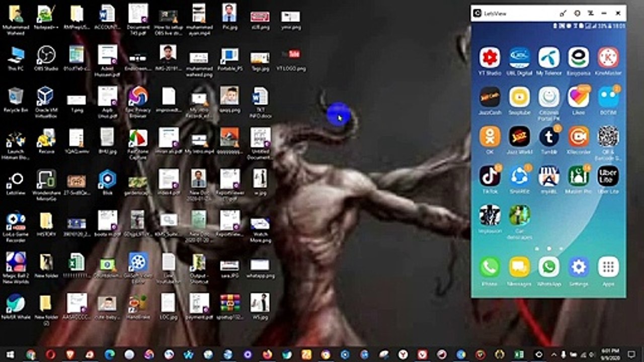Open Messages from the phone dock
The image size is (644, 362).
pos(519,267)
